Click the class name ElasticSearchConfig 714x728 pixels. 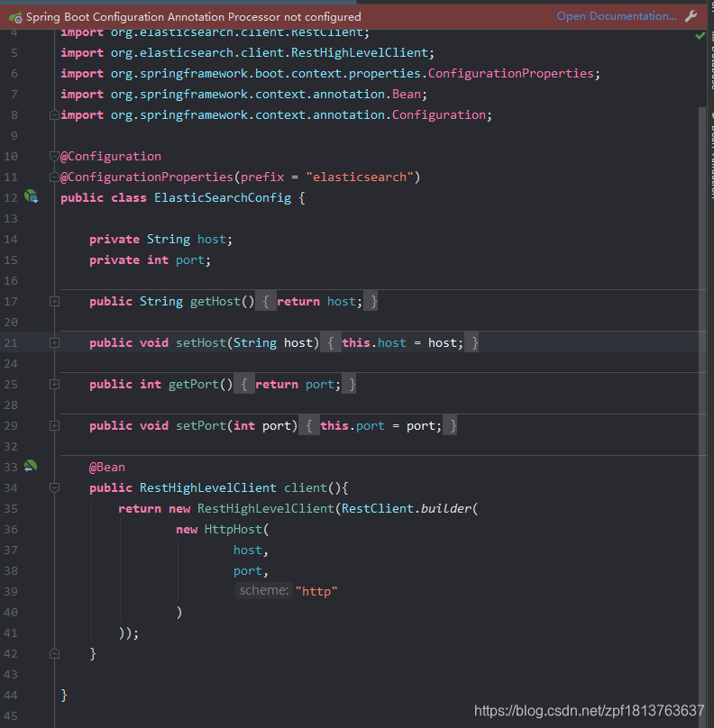[x=223, y=198]
